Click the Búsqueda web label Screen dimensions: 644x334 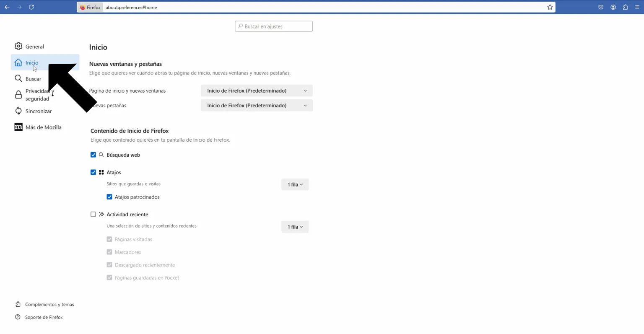point(123,155)
